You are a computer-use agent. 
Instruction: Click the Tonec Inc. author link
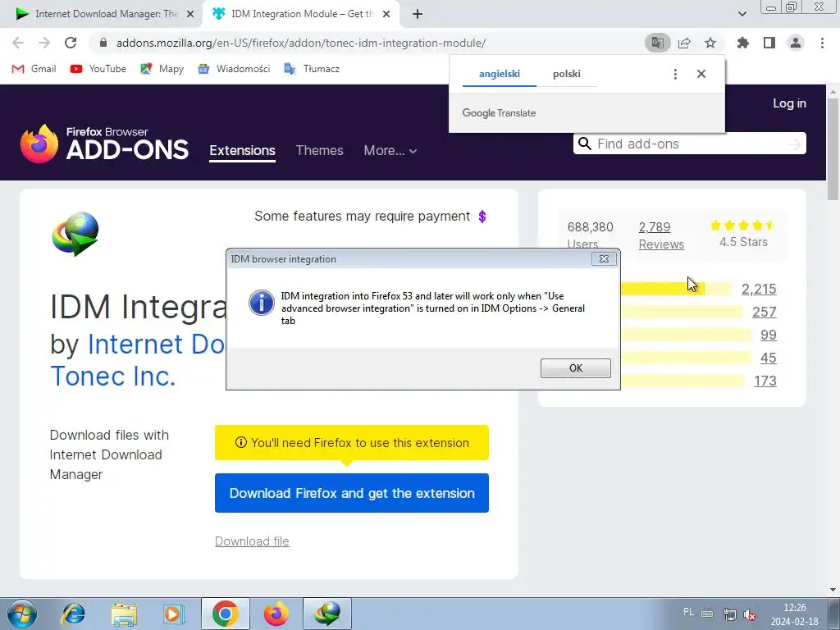113,376
